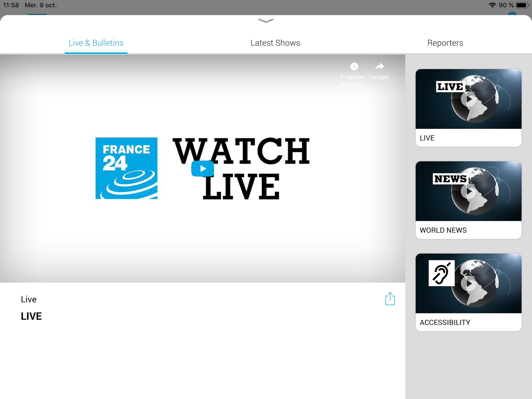532x399 pixels.
Task: Tap the ACCESSIBILITY card label
Action: pos(445,322)
